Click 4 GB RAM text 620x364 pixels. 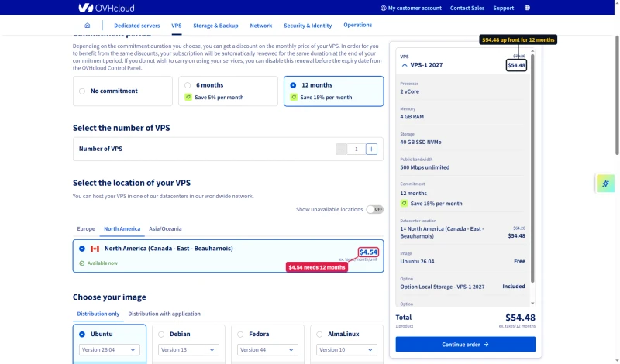pyautogui.click(x=412, y=117)
